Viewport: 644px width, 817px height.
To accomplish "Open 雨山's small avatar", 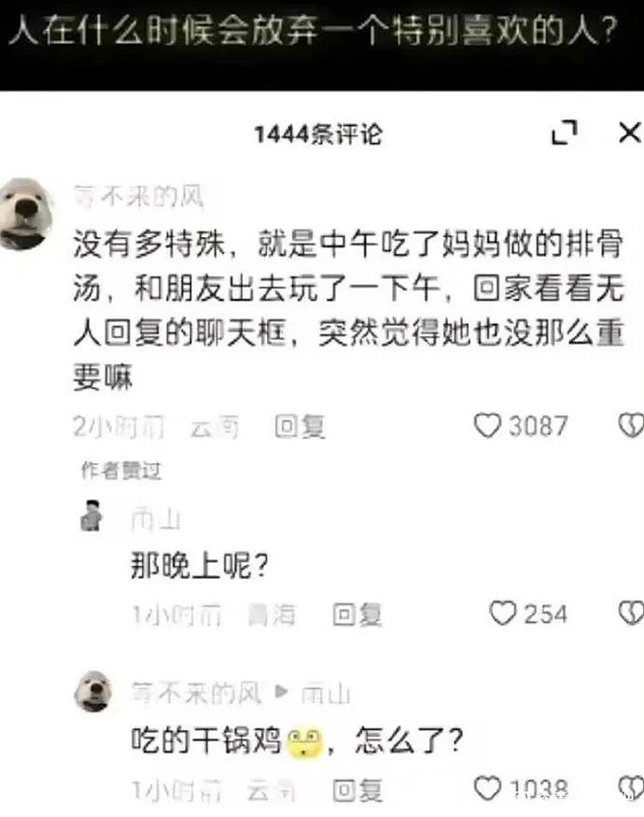I will click(x=91, y=515).
